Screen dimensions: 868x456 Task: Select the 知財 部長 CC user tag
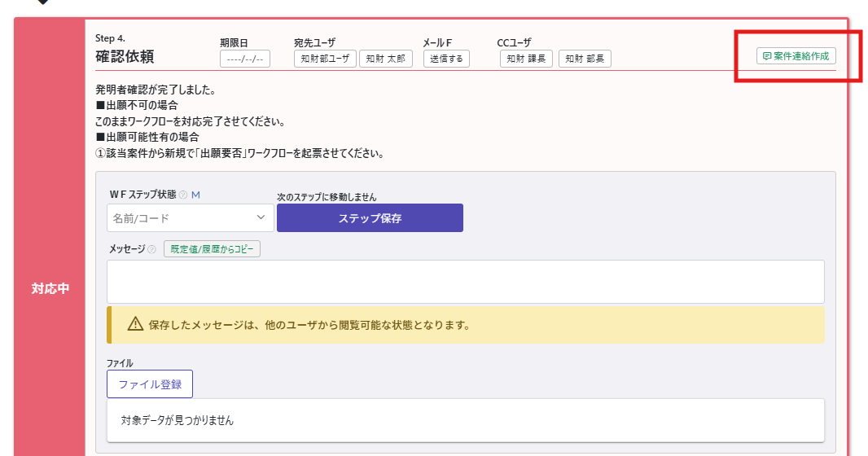(585, 59)
